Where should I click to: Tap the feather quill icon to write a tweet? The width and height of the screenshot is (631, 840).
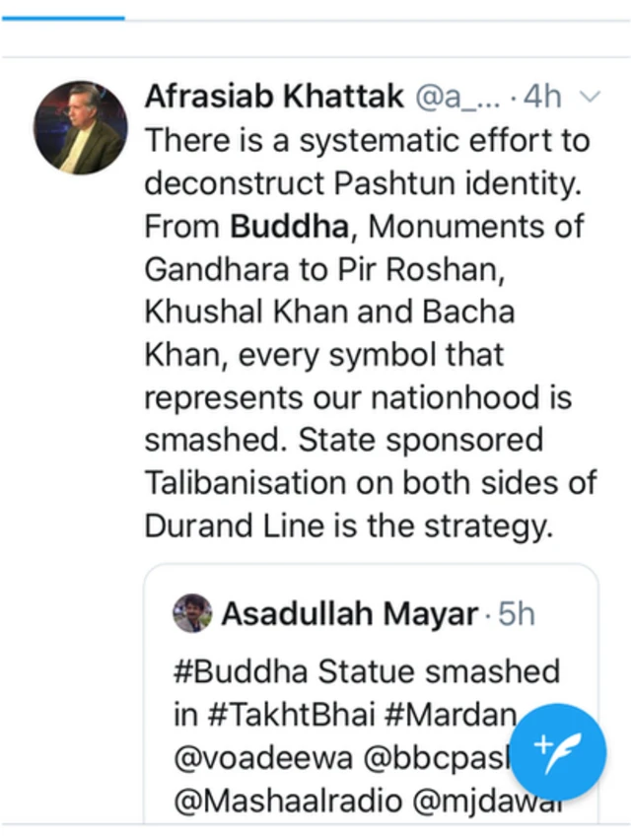[564, 754]
